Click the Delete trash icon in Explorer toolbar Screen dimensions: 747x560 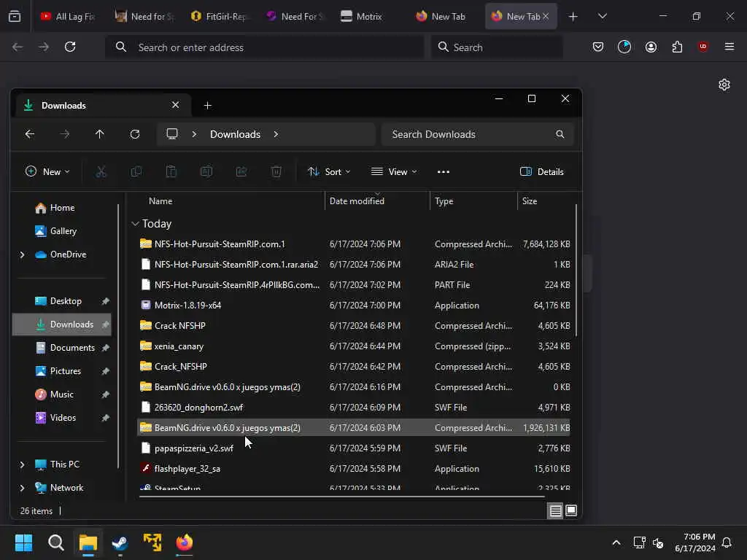276,172
